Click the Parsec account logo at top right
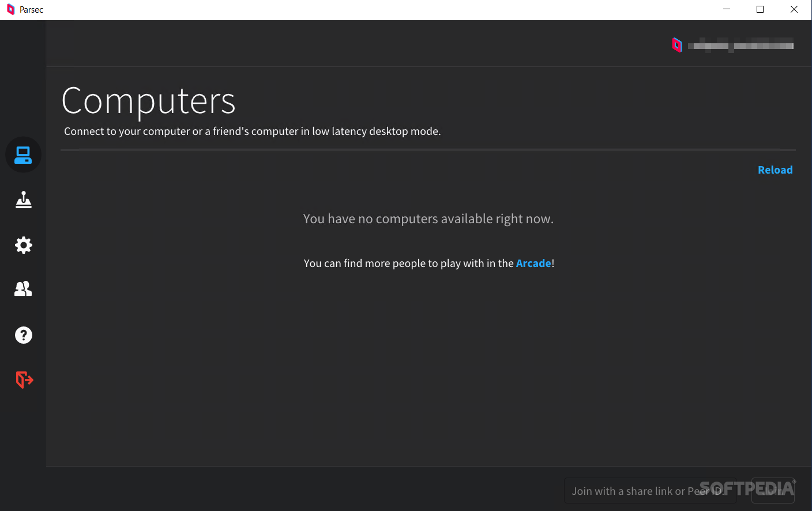The image size is (812, 511). [677, 45]
